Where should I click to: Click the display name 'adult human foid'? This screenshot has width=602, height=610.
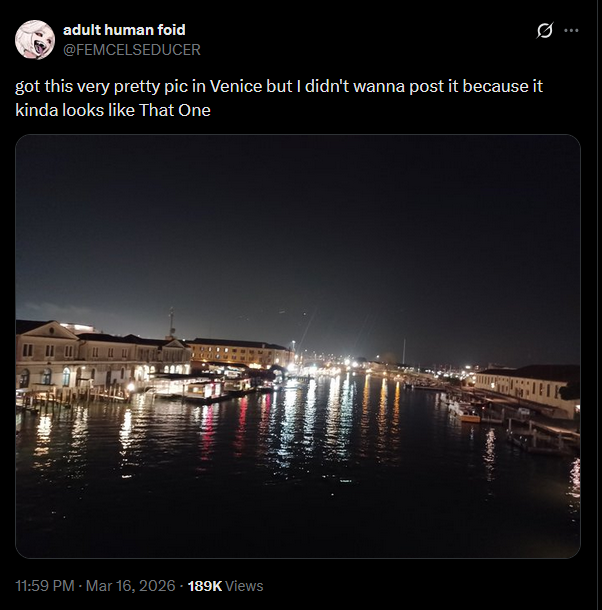pos(124,30)
